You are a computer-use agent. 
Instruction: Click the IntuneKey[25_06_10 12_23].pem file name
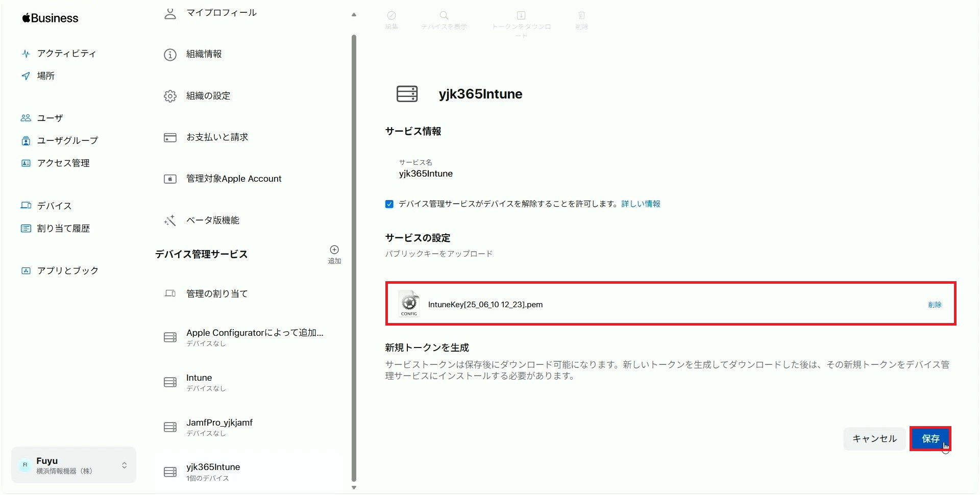485,305
